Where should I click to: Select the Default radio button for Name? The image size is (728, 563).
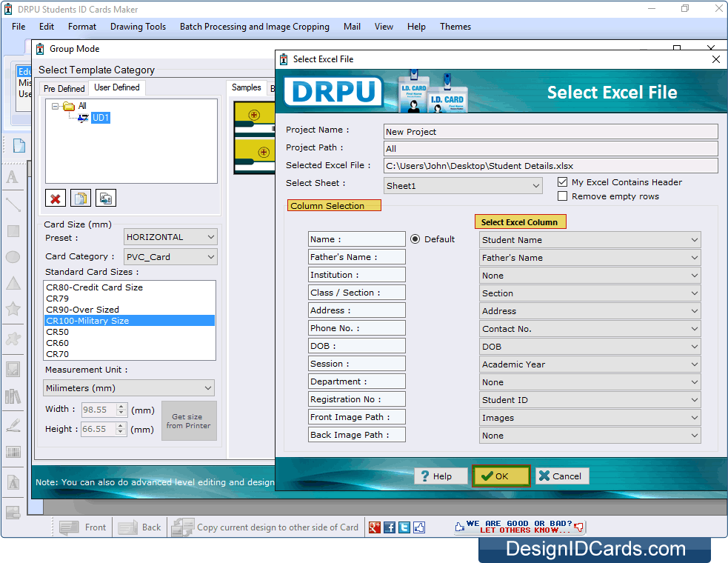pos(415,239)
